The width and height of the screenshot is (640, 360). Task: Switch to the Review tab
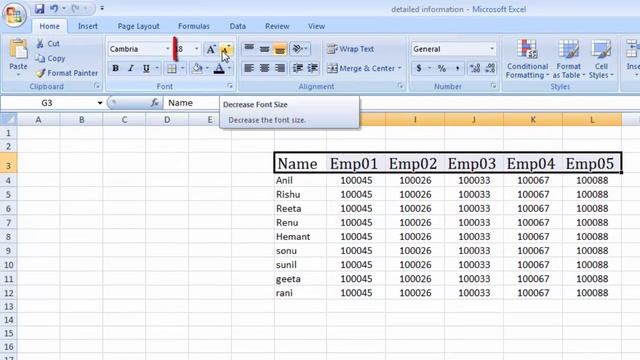click(277, 26)
